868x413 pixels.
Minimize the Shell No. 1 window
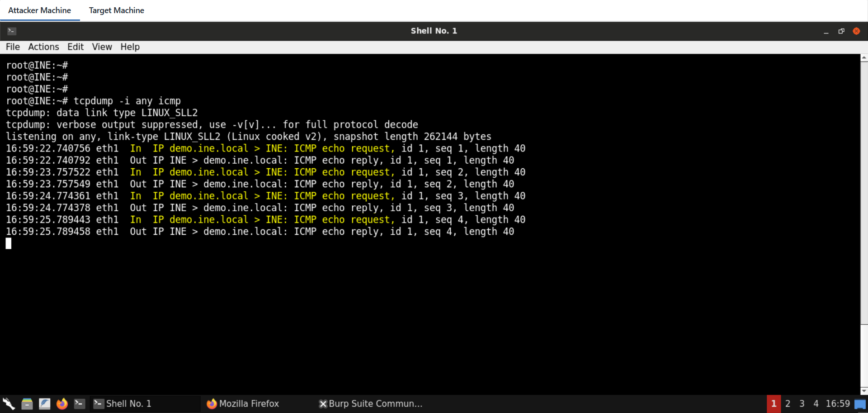[x=826, y=31]
